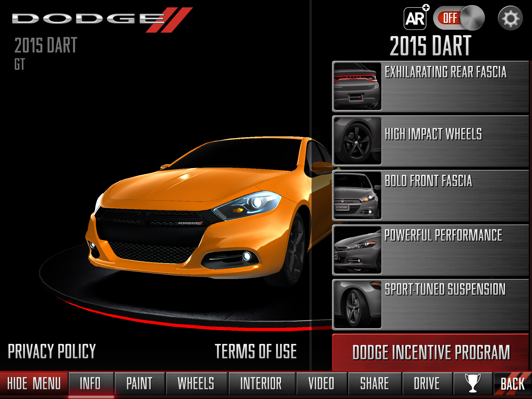Image resolution: width=532 pixels, height=399 pixels.
Task: Choose the Bold Front Fascia feature
Action: pos(431,196)
